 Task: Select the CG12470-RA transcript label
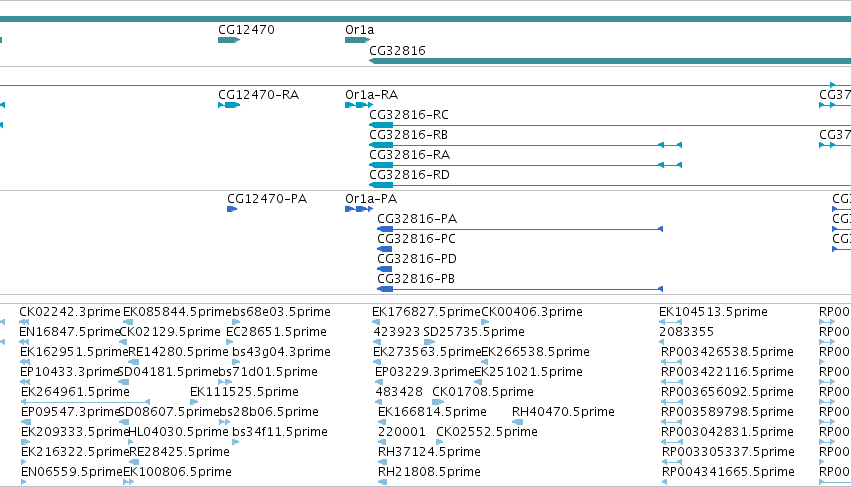258,95
